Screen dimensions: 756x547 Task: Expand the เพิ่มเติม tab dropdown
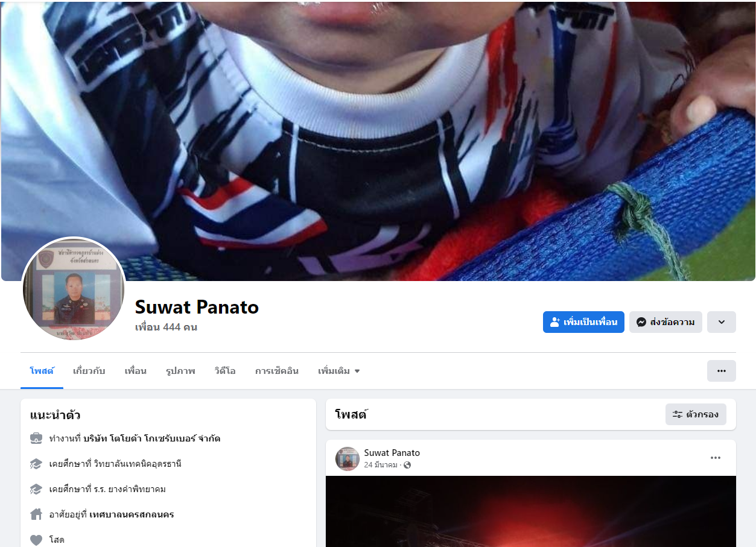[339, 371]
